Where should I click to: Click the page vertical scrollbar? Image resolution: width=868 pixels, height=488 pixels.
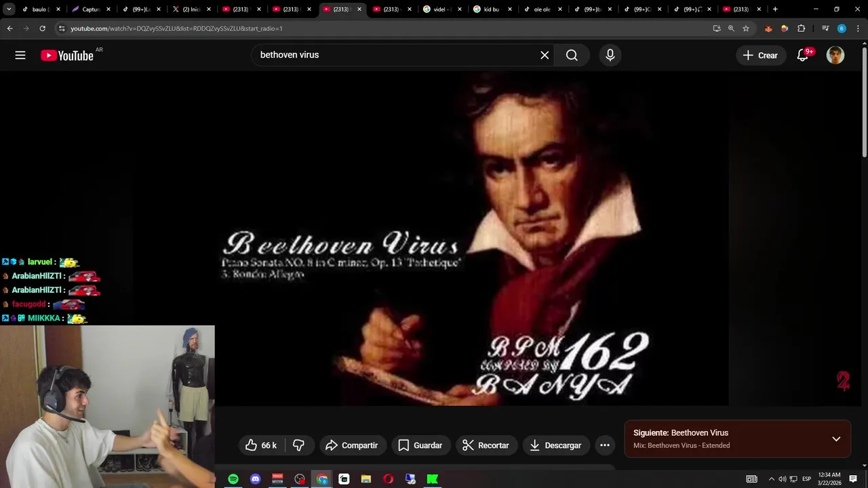[864, 102]
